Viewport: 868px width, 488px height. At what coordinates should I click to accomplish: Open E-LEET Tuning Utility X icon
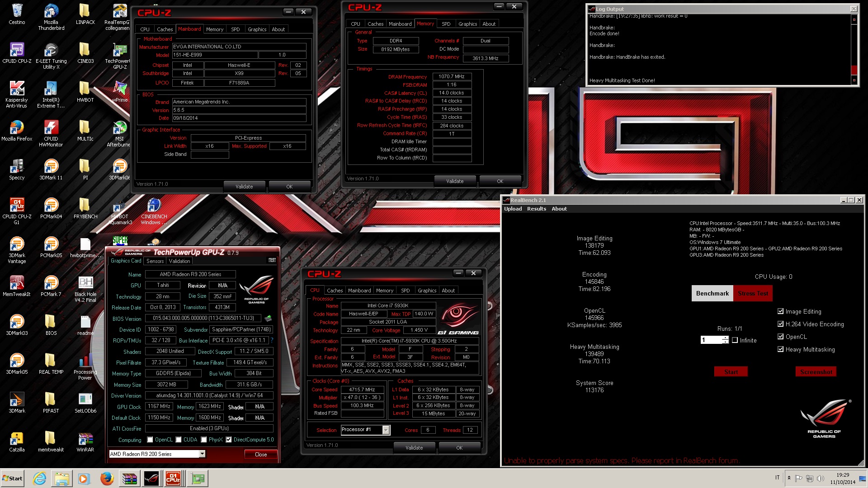(51, 56)
